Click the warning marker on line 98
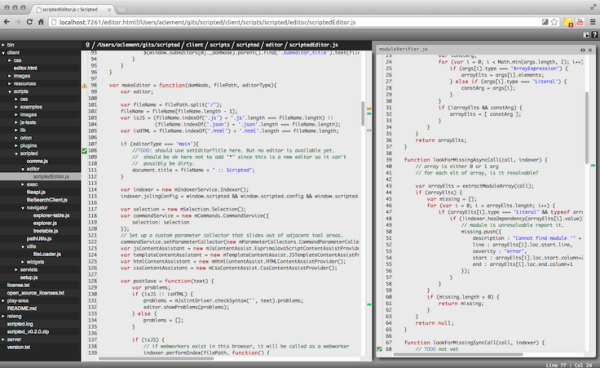600x368 pixels. click(x=84, y=85)
